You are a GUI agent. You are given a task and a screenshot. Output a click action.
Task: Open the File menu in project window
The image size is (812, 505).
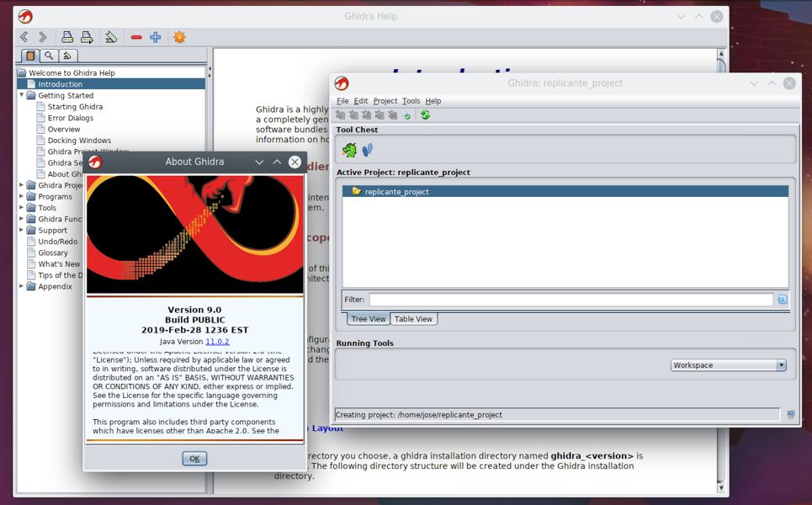coord(342,101)
